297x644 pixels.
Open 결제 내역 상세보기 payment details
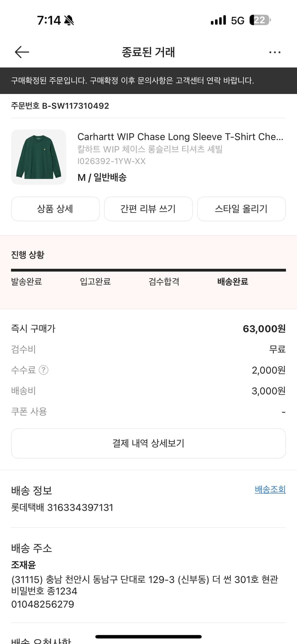click(x=148, y=443)
